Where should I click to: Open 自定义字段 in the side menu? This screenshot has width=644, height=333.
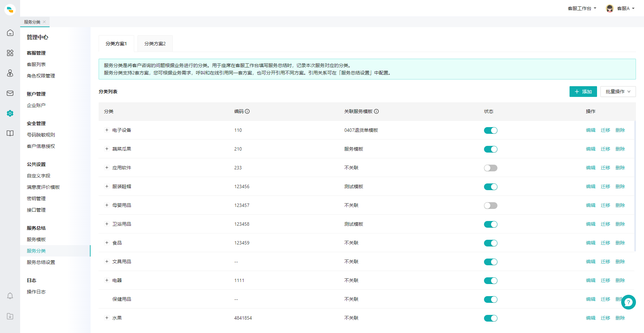39,176
